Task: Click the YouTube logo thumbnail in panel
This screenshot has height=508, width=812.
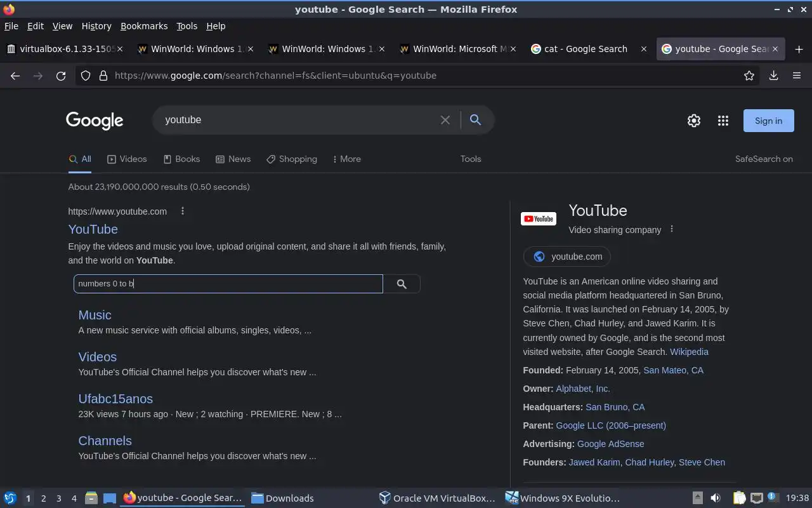Action: (539, 219)
